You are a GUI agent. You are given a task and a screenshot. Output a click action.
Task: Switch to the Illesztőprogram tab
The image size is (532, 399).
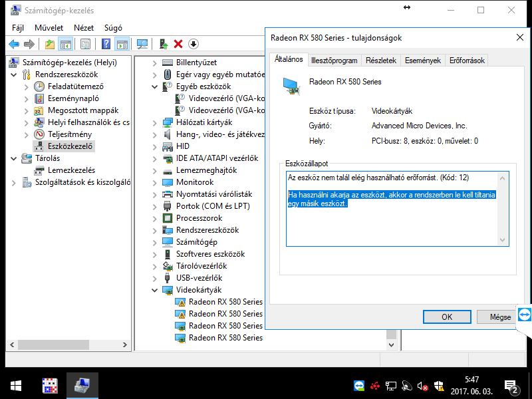click(x=334, y=61)
